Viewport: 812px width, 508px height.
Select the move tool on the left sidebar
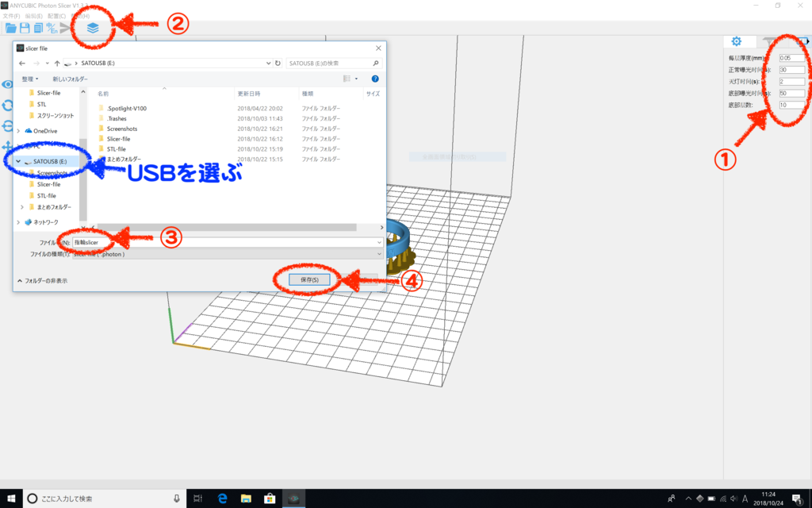coord(6,147)
